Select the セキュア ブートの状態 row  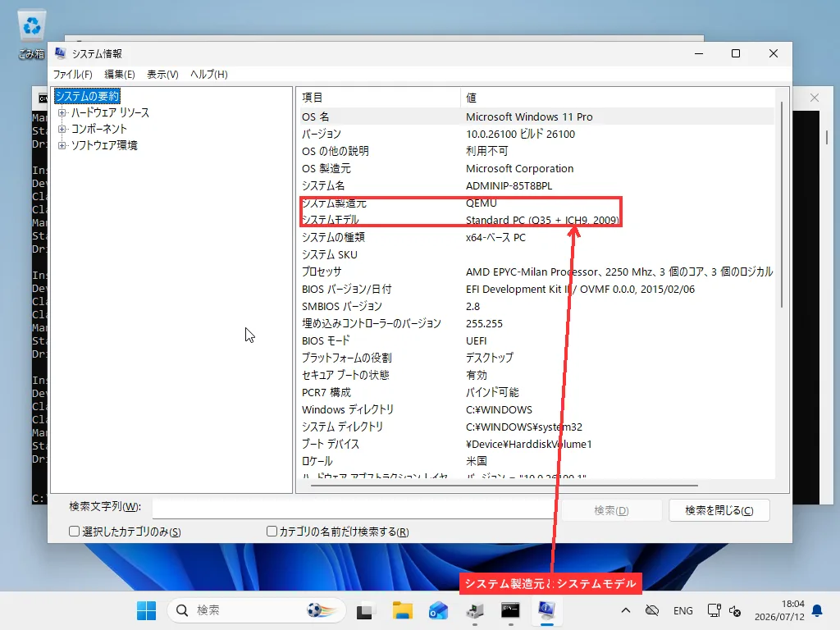click(536, 375)
